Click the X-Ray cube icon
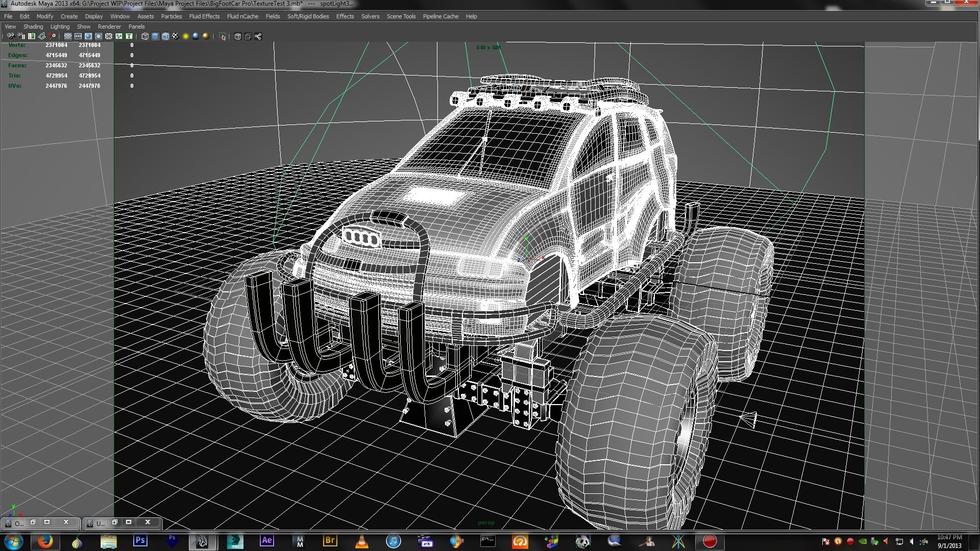This screenshot has width=980, height=551. click(237, 36)
